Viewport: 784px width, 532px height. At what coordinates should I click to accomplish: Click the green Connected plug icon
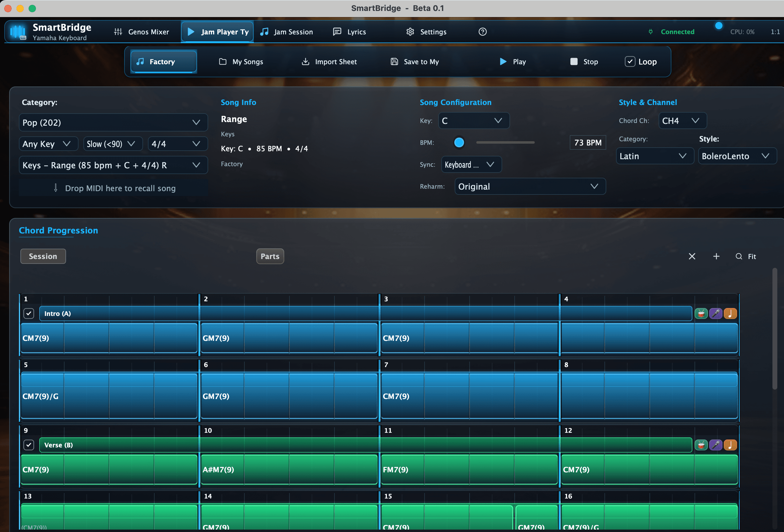[650, 32]
